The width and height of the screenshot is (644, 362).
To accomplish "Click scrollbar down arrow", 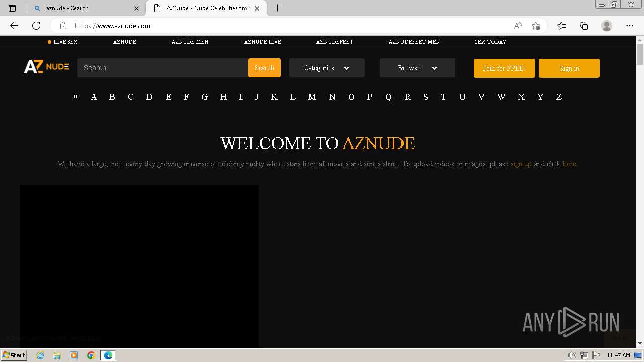I will [x=640, y=343].
